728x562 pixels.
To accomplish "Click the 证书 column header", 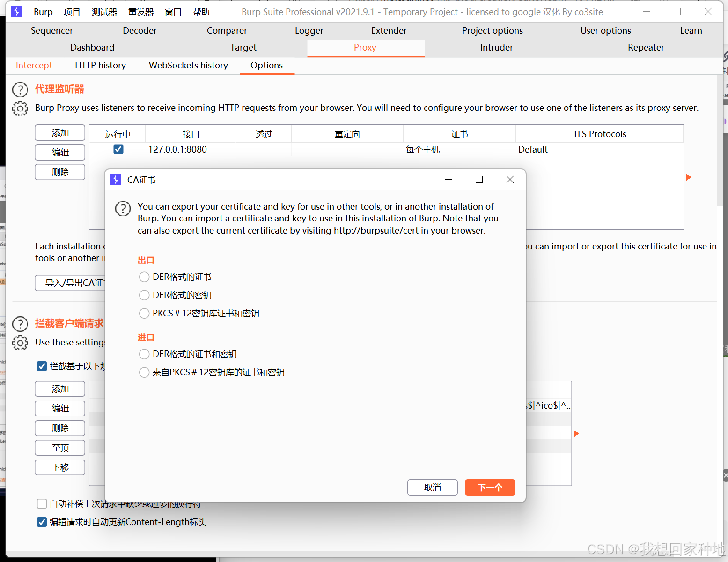I will coord(459,134).
